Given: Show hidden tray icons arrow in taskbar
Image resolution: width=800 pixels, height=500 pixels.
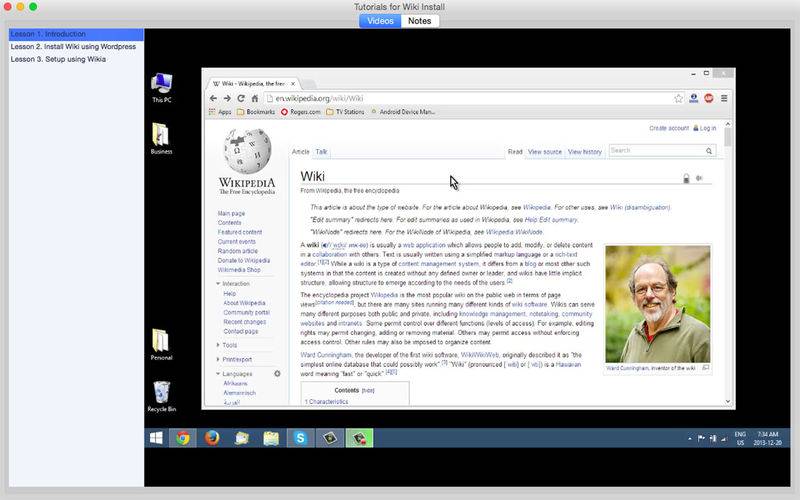Looking at the screenshot, I should 690,438.
